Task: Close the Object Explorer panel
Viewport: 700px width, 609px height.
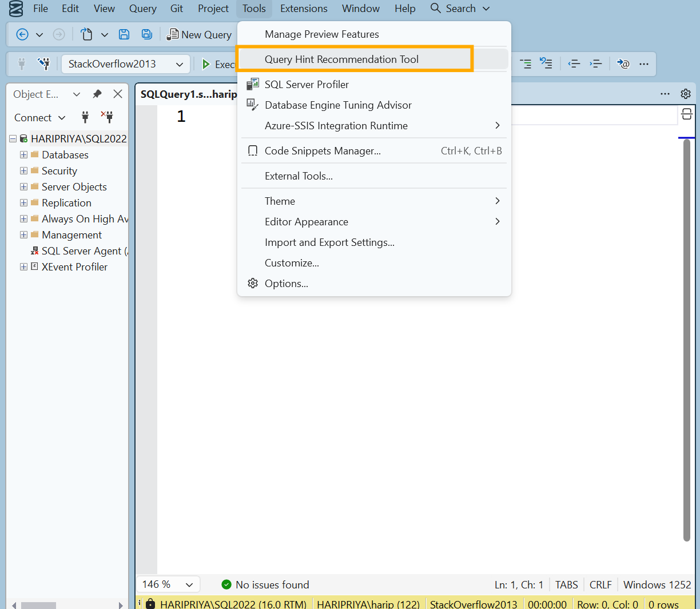Action: [118, 94]
